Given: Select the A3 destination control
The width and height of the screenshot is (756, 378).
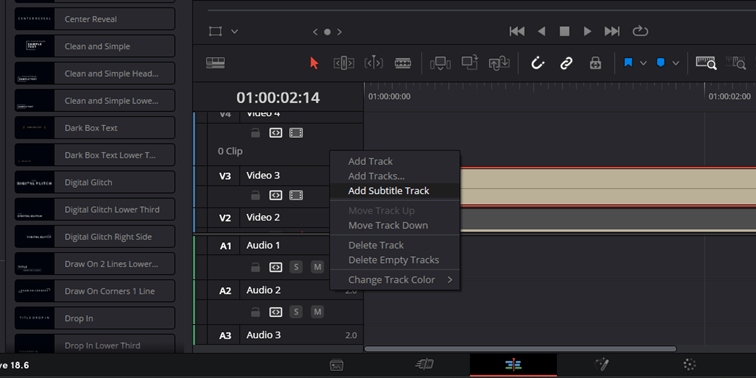Looking at the screenshot, I should [225, 336].
